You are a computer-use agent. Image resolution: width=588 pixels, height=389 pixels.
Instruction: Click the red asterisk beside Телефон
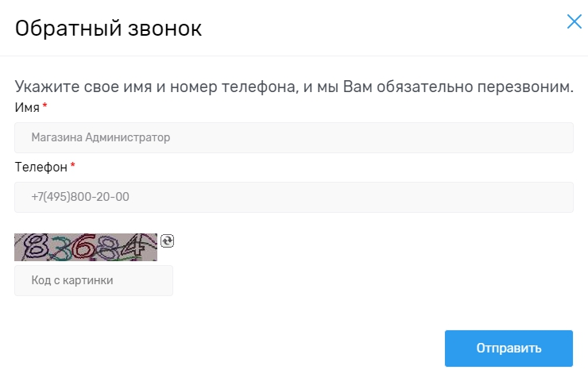tap(73, 165)
